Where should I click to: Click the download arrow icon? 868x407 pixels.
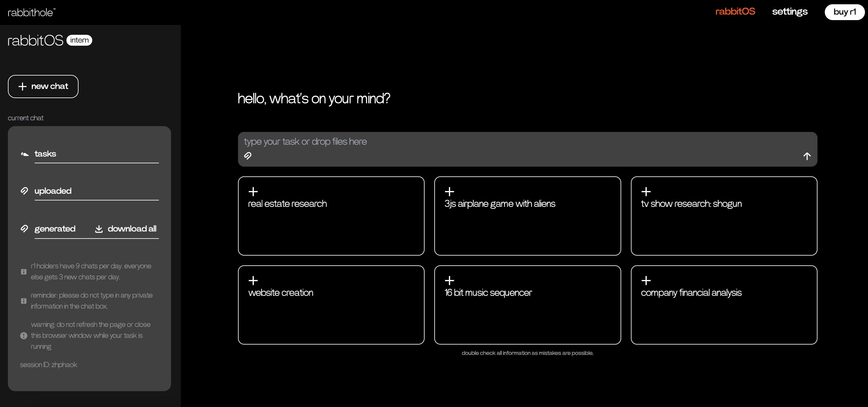pos(99,229)
